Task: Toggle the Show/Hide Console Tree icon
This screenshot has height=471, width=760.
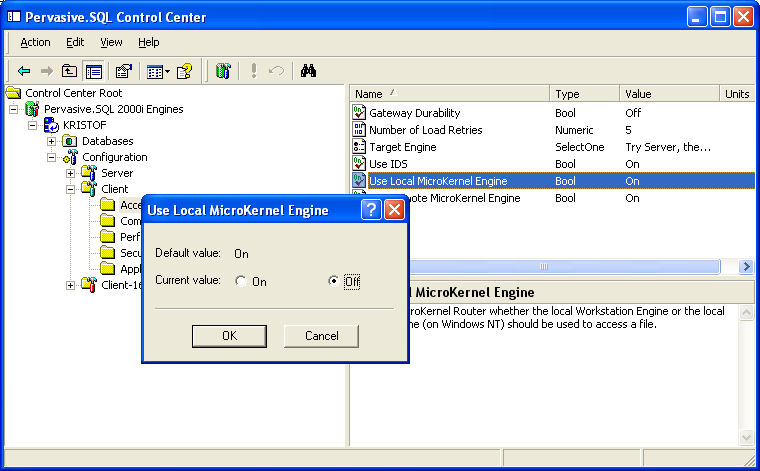Action: pyautogui.click(x=94, y=71)
